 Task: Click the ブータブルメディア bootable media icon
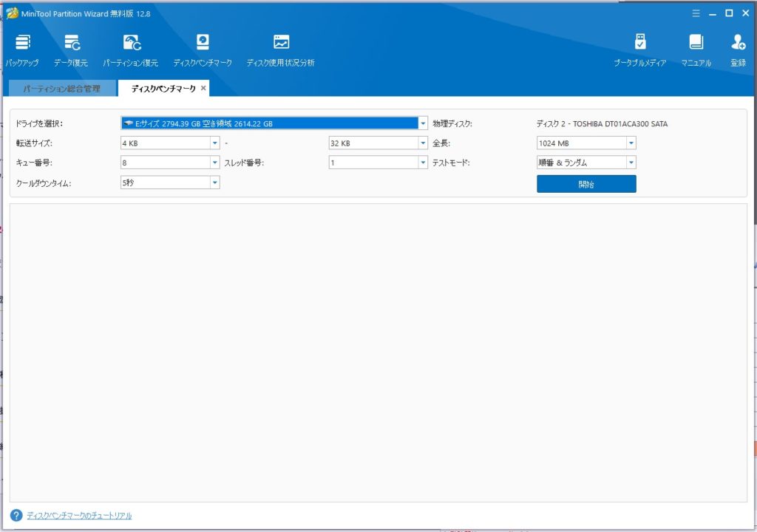click(640, 42)
